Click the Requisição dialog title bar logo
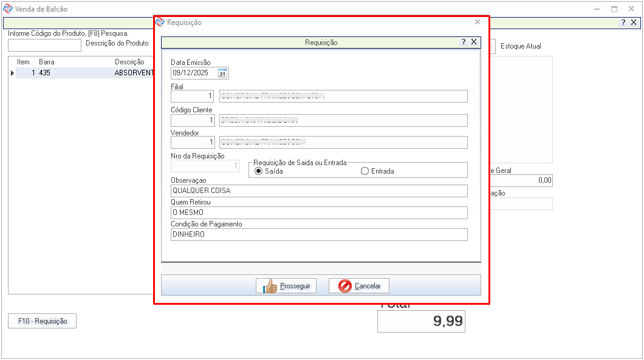 [160, 22]
